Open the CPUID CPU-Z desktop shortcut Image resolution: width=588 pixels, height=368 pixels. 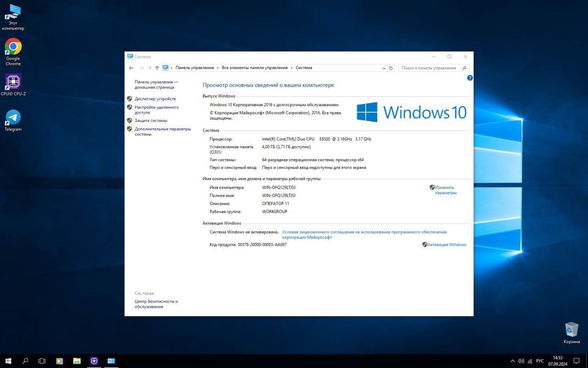(x=13, y=85)
